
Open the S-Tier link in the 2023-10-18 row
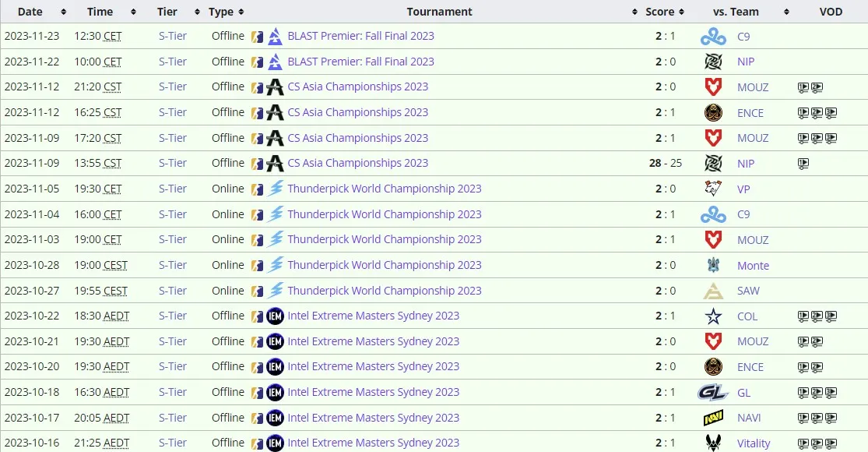173,392
